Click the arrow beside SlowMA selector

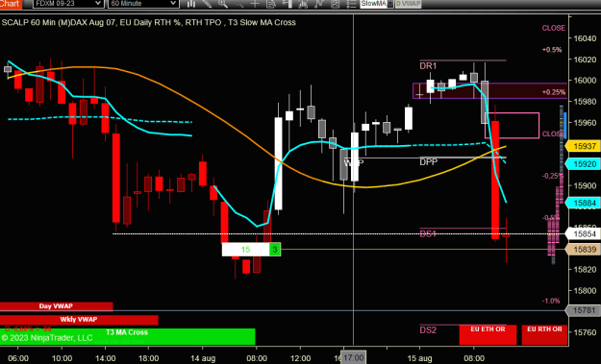click(390, 4)
